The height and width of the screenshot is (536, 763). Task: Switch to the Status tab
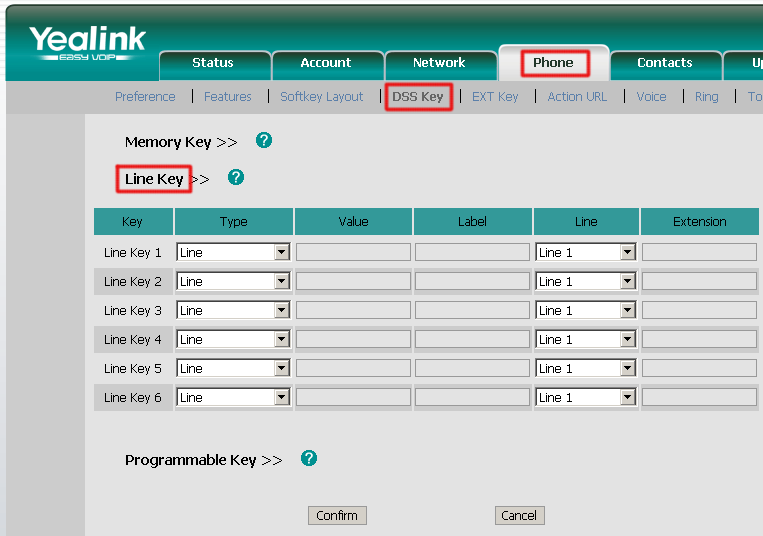(212, 63)
